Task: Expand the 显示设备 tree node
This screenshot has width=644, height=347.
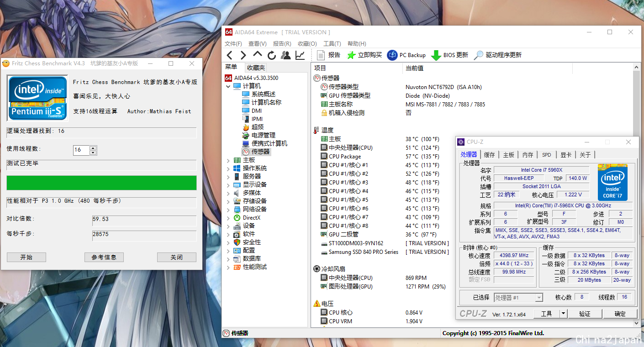Action: coord(228,184)
